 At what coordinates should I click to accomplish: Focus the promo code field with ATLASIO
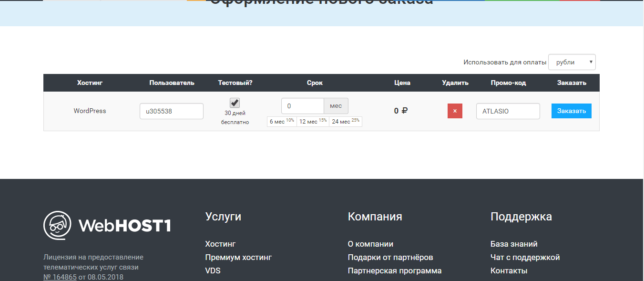(508, 111)
